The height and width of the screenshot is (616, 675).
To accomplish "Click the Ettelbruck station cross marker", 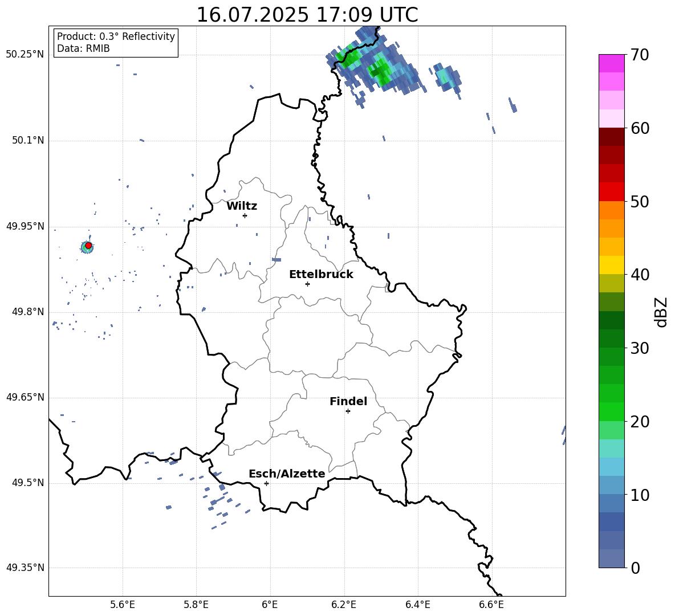I will (307, 284).
